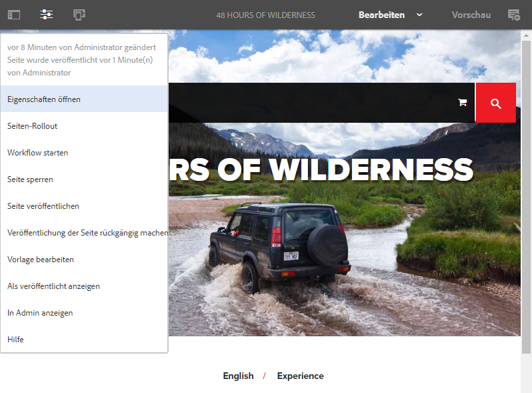This screenshot has width=532, height=393.
Task: Click Workflow starten
Action: pos(84,153)
